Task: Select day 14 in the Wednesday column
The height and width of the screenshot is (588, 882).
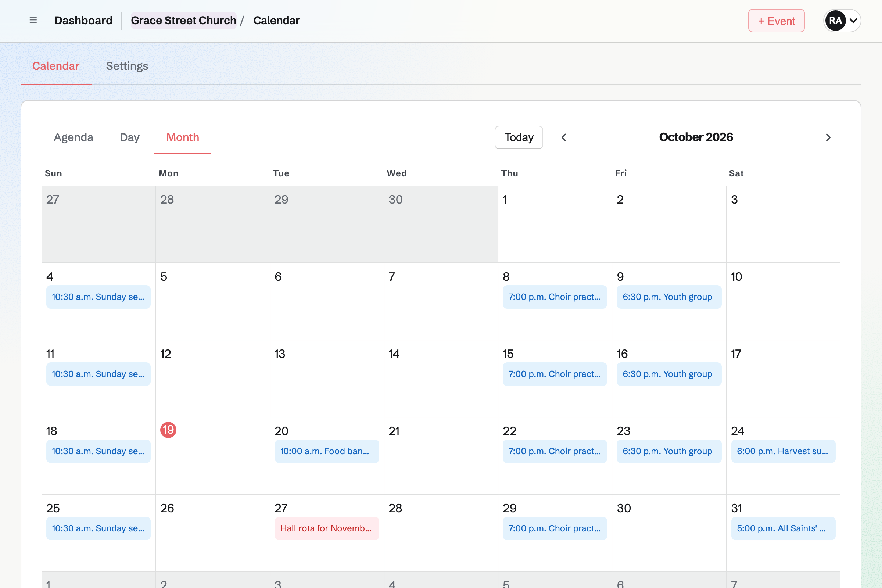Action: [x=394, y=354]
